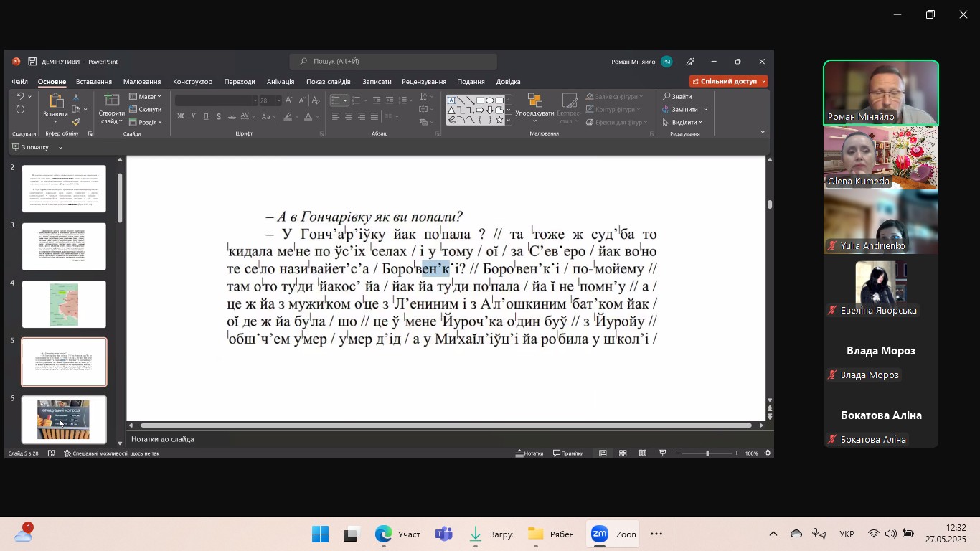
Task: Click the Знайти find button
Action: [x=677, y=97]
